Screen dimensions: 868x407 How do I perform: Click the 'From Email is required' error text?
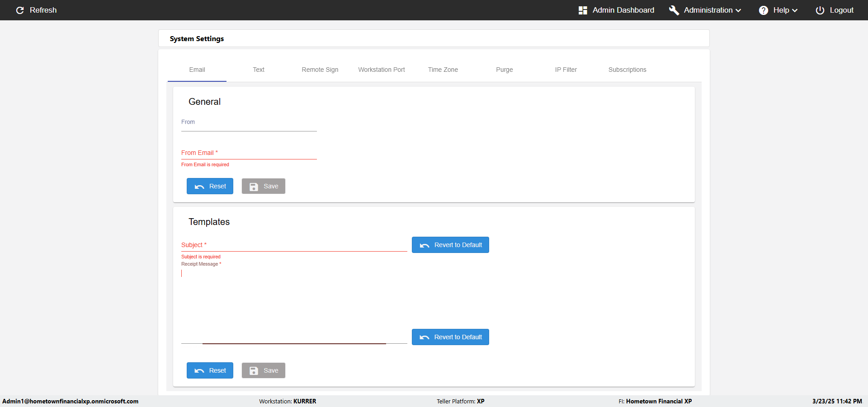pos(205,164)
